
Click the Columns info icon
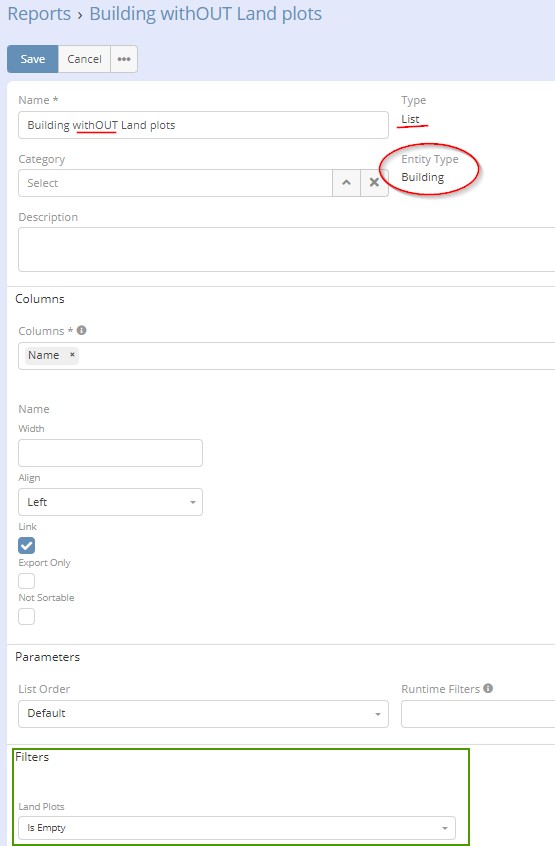point(81,330)
